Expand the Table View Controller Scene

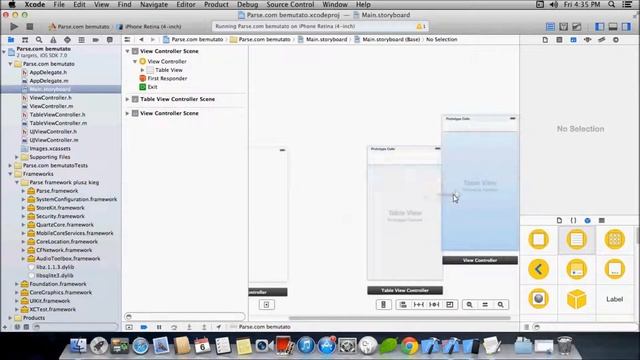click(x=127, y=99)
